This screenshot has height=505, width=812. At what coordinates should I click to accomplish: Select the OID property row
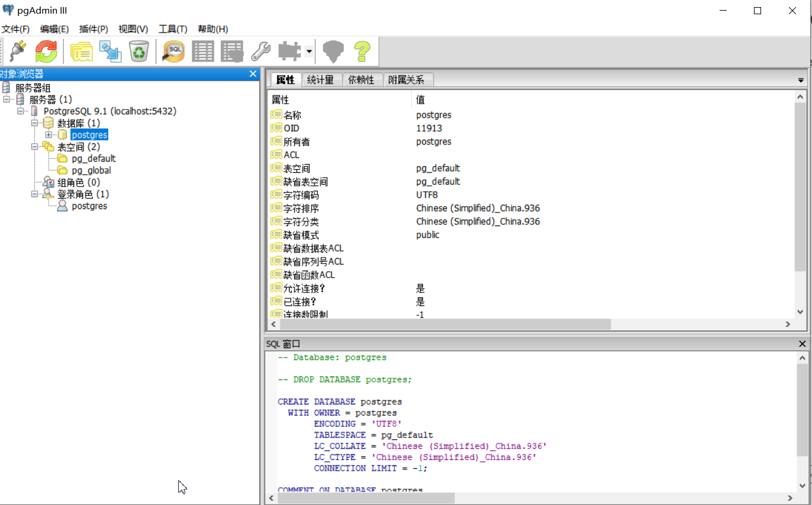tap(531, 128)
